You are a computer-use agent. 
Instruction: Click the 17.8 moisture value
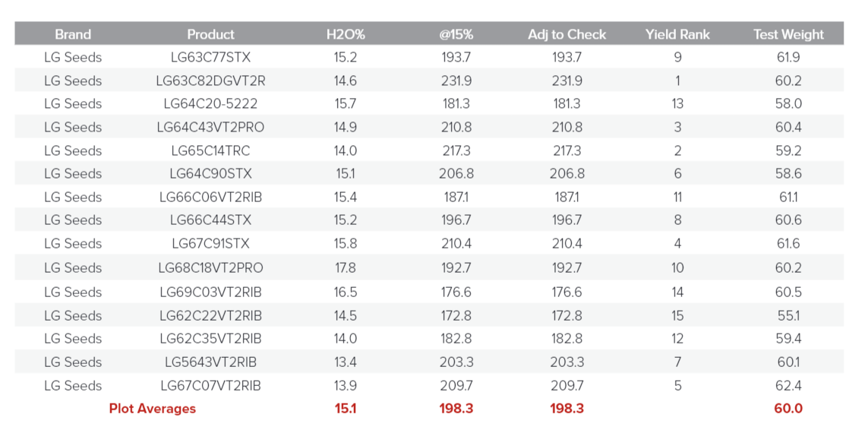click(x=346, y=267)
